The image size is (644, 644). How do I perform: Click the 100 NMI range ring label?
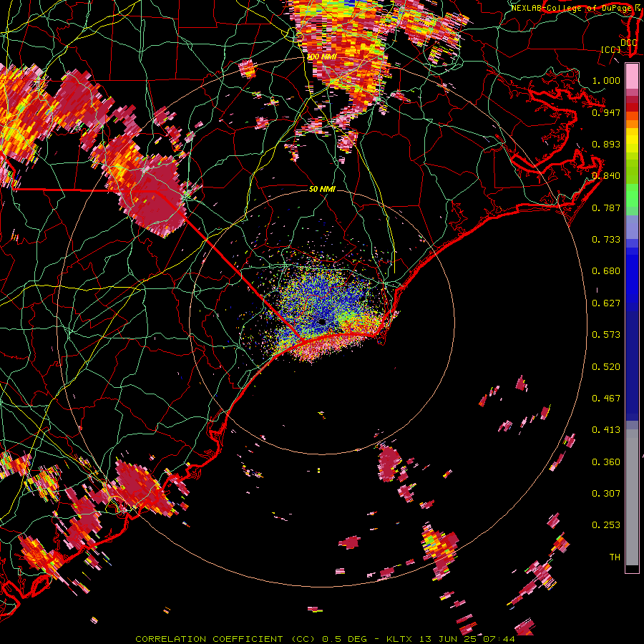tap(321, 57)
